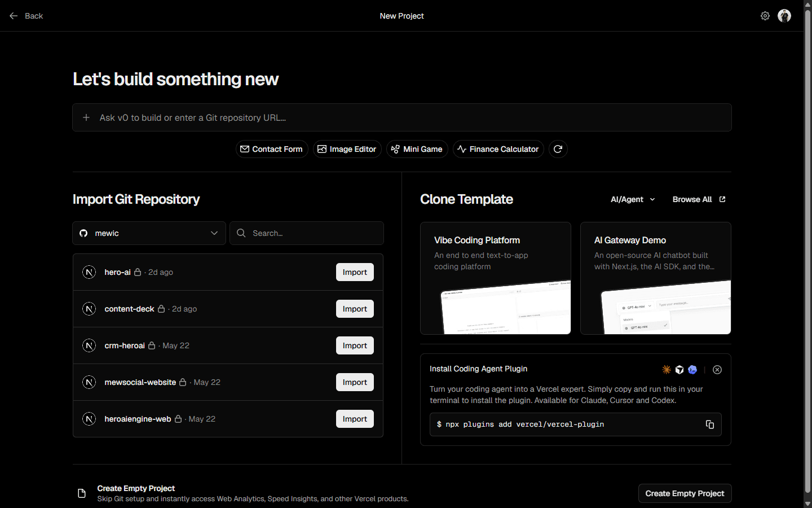Click the scrollbar down arrow
This screenshot has height=508, width=812.
807,503
